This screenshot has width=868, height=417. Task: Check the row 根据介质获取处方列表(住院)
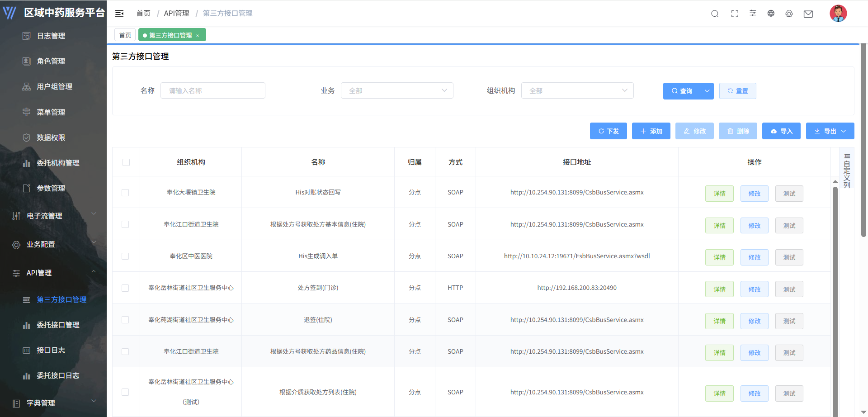[125, 392]
